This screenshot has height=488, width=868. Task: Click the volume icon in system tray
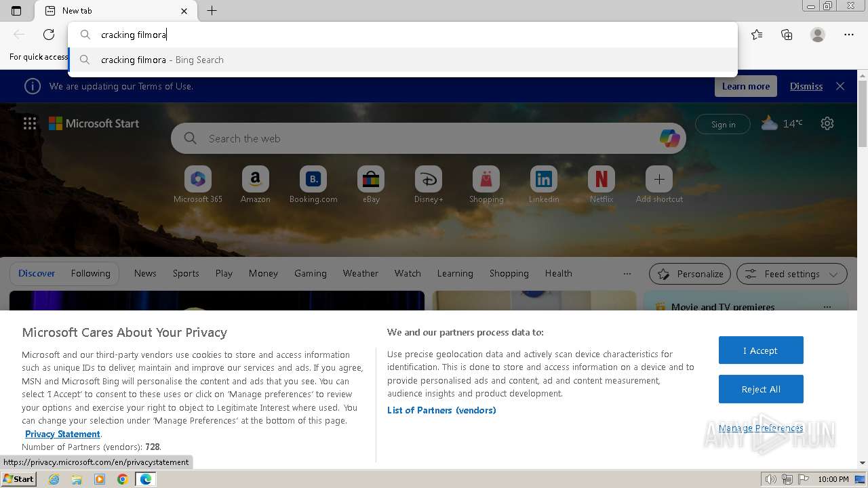coord(771,479)
